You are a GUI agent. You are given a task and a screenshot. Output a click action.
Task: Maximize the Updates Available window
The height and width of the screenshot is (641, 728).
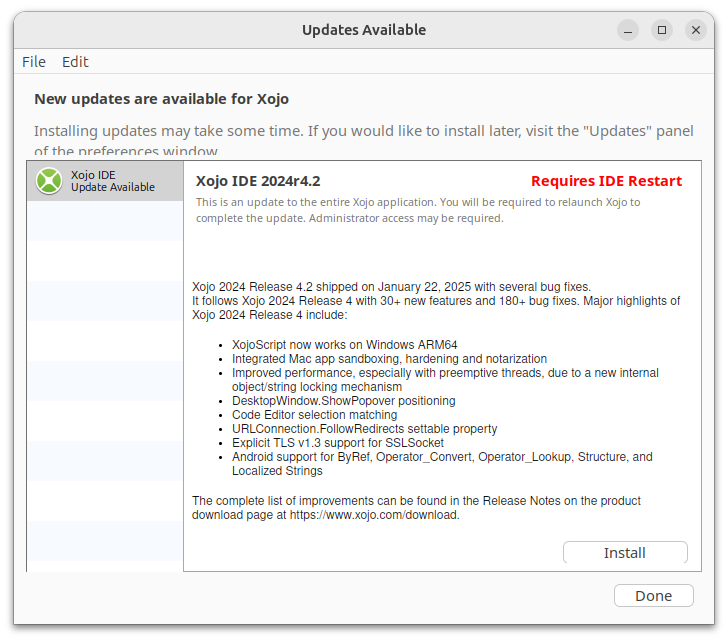click(662, 30)
